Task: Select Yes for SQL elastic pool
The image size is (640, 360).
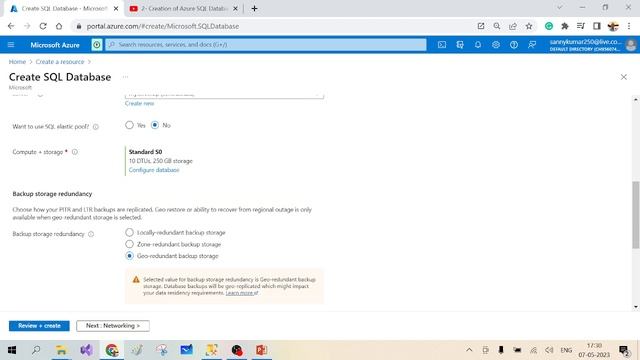Action: coord(129,125)
